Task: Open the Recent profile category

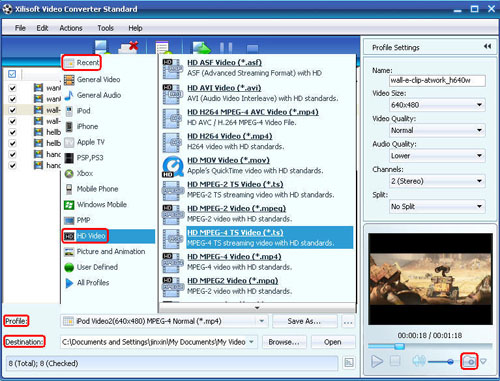Action: [82, 63]
